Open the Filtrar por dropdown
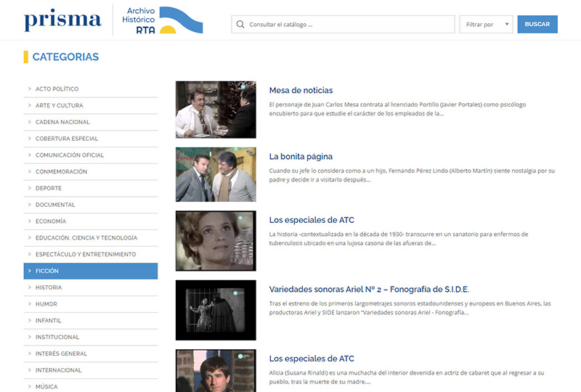The height and width of the screenshot is (392, 581). pos(485,25)
